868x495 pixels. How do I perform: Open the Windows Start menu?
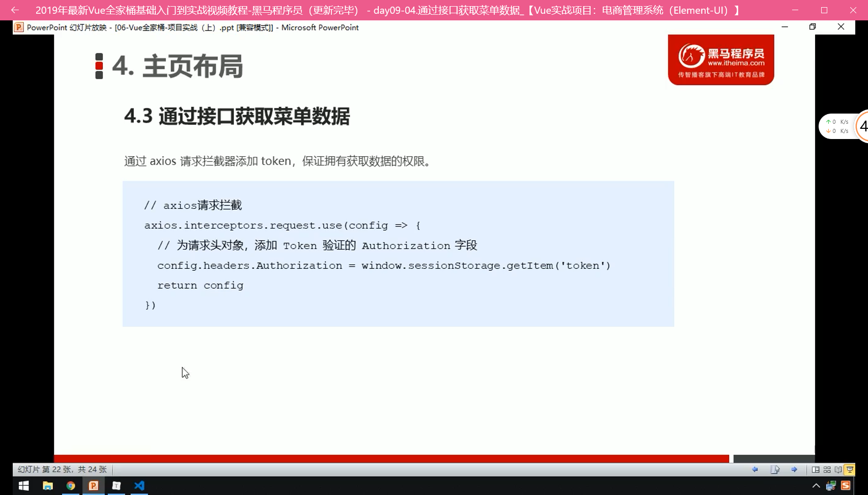[x=24, y=486]
